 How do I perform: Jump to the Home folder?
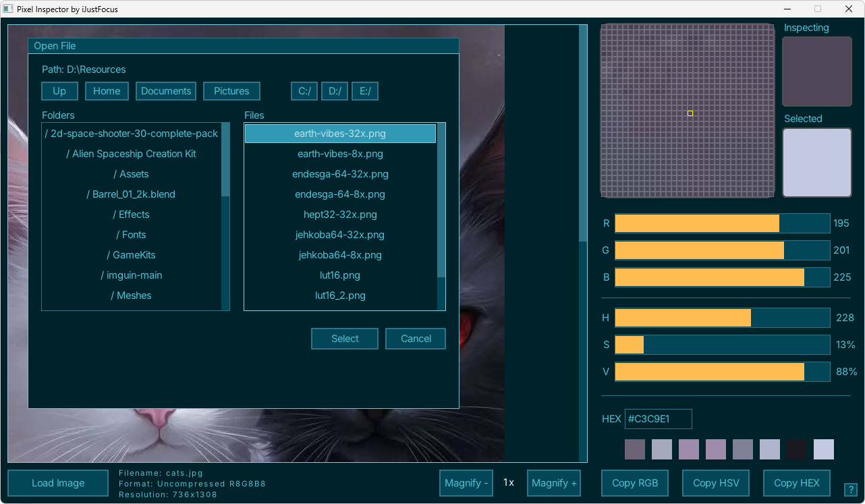tap(107, 91)
